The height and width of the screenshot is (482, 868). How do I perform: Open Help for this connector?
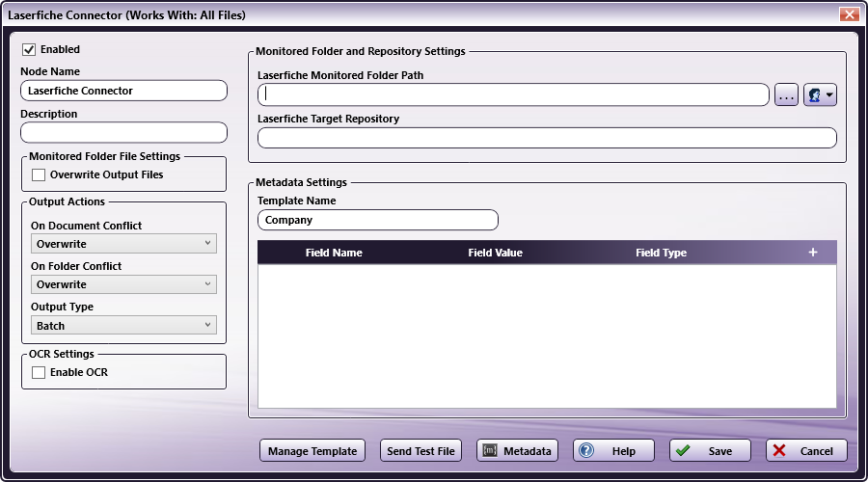pyautogui.click(x=613, y=450)
